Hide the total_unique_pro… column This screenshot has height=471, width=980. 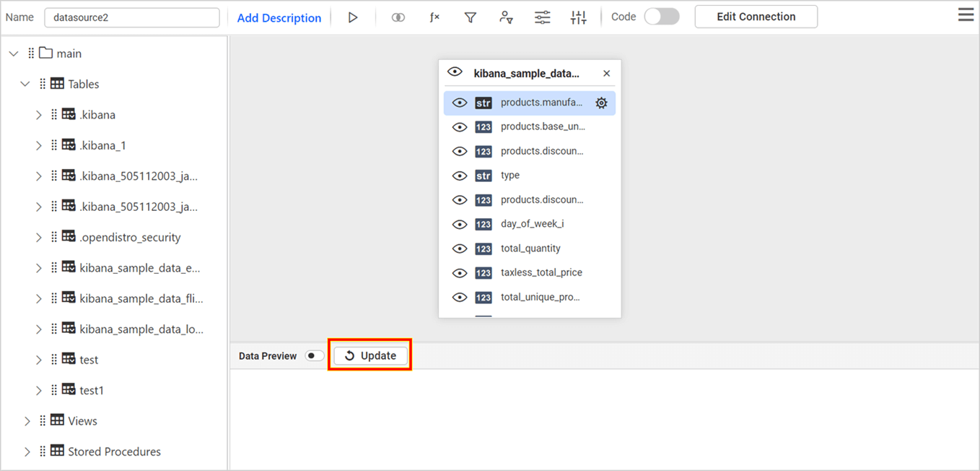click(x=460, y=298)
